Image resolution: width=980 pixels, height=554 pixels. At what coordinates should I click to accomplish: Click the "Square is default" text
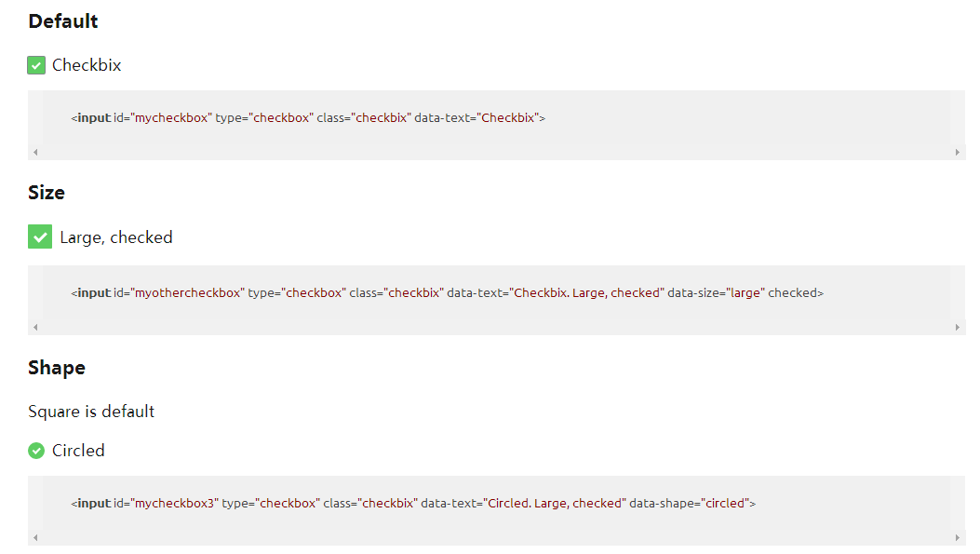(x=91, y=412)
